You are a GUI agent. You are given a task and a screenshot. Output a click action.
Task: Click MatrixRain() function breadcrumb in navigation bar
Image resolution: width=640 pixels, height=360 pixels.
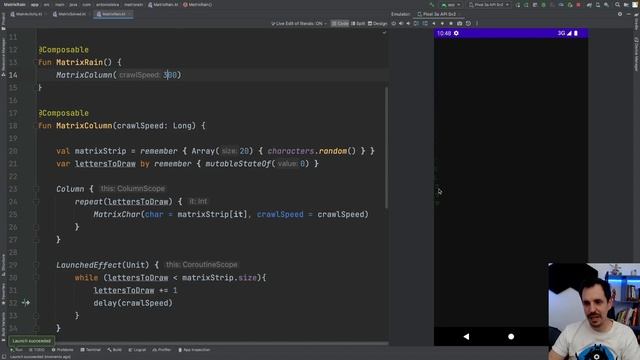[198, 5]
